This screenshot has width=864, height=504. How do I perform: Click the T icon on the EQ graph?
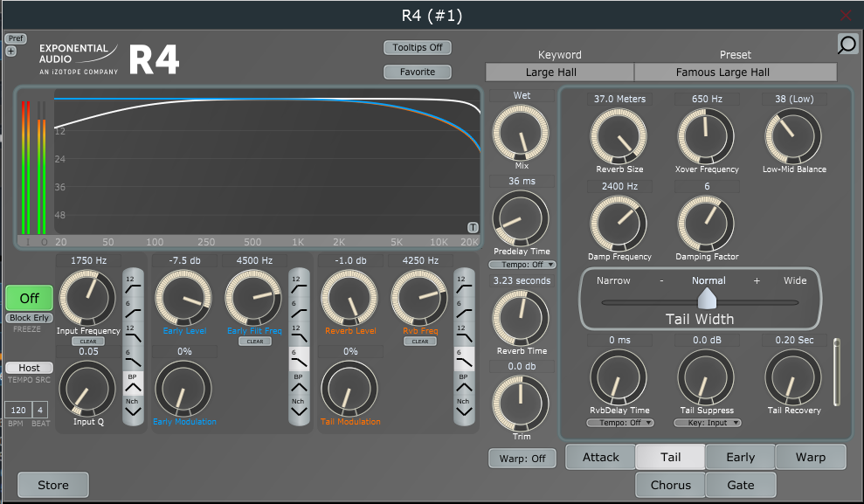pyautogui.click(x=473, y=227)
